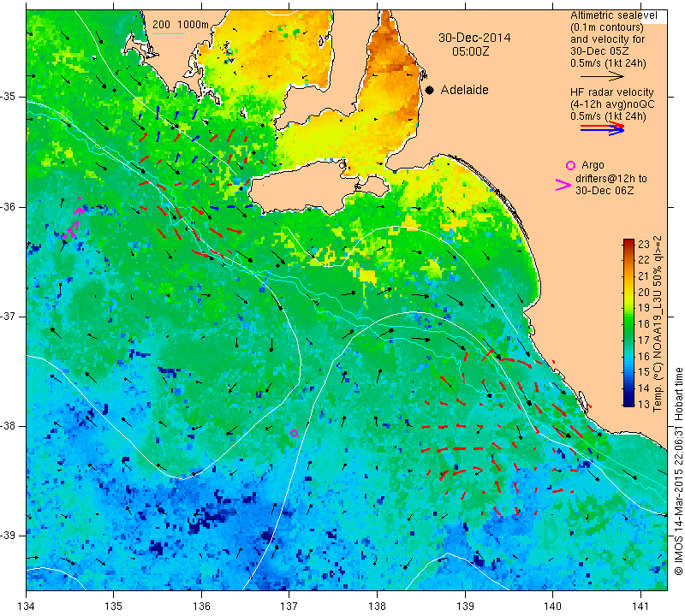The image size is (685, 616).
Task: Click the green middle of the temperature colorbar
Action: 628,323
